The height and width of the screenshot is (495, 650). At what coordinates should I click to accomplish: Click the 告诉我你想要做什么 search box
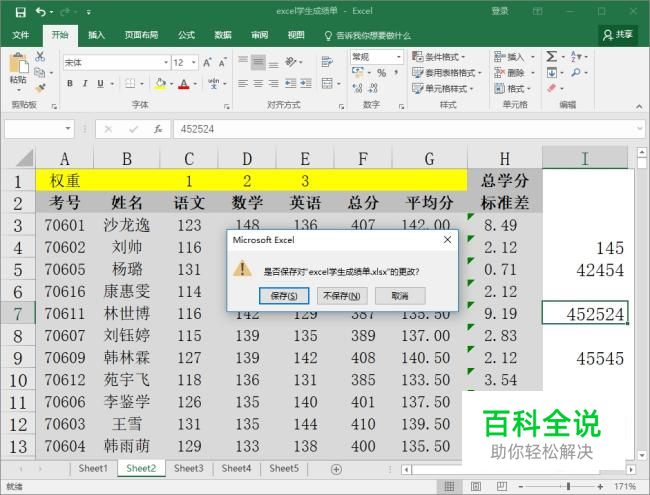[x=368, y=36]
